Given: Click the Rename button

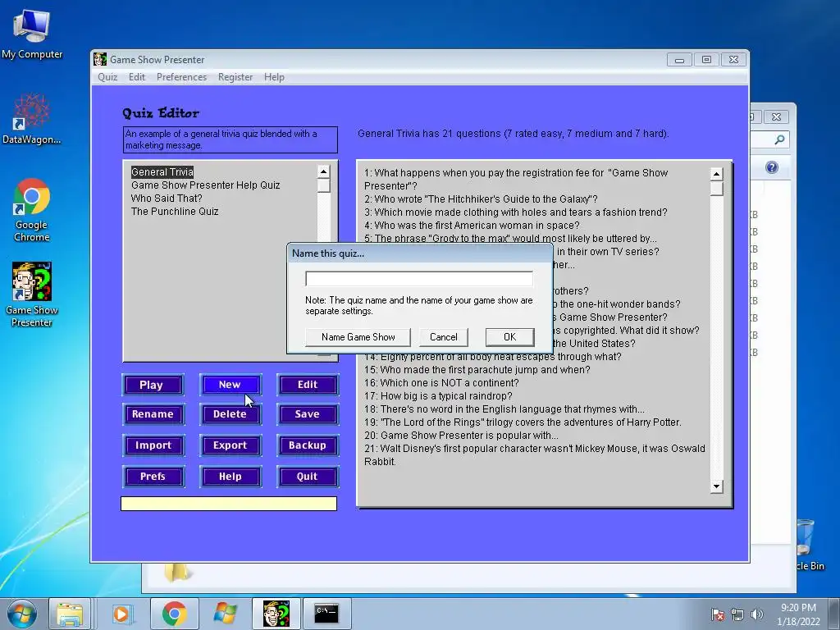Looking at the screenshot, I should click(153, 414).
